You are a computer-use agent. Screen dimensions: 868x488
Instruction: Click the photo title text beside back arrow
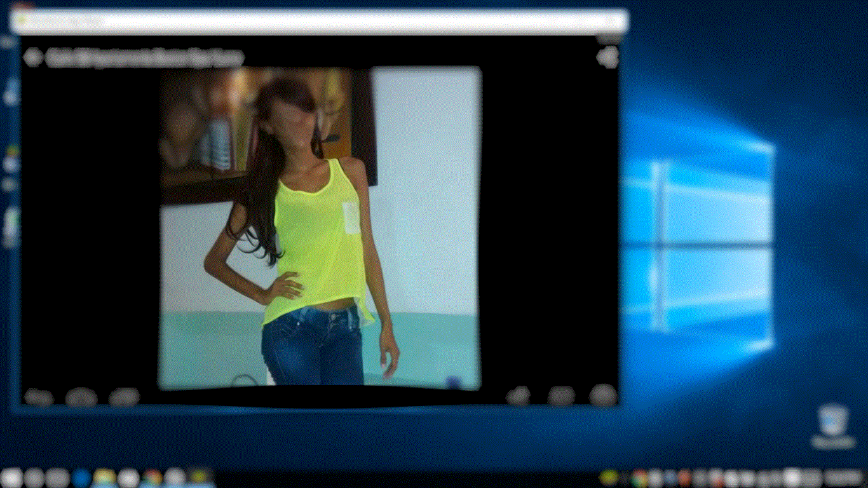pyautogui.click(x=145, y=58)
